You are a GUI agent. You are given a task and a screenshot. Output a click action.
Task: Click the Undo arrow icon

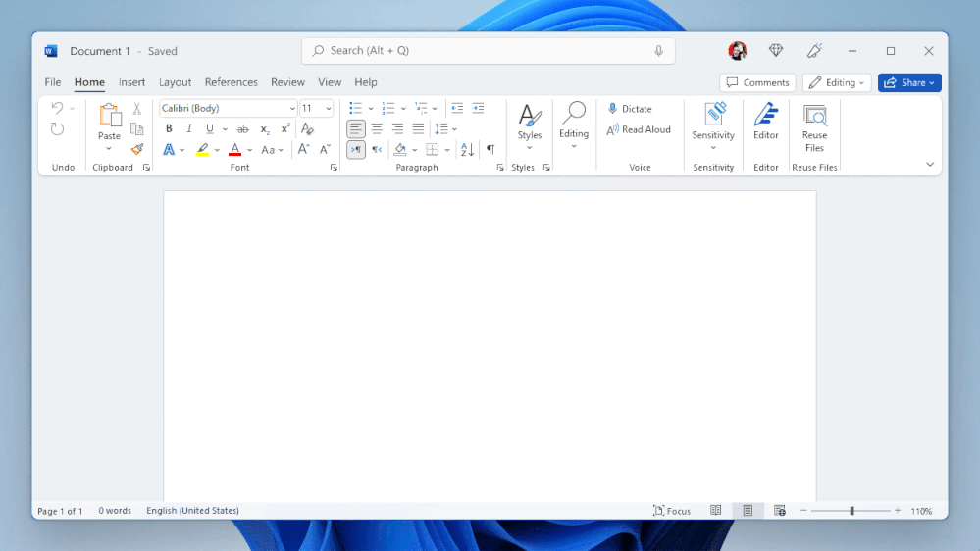click(57, 108)
